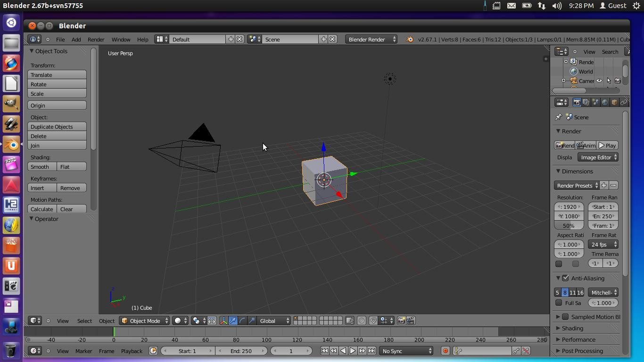Open the Window menu in the header
644x362 pixels.
point(121,39)
